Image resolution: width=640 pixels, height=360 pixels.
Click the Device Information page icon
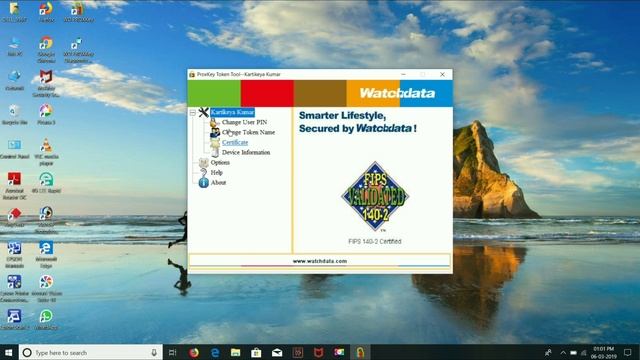click(215, 153)
